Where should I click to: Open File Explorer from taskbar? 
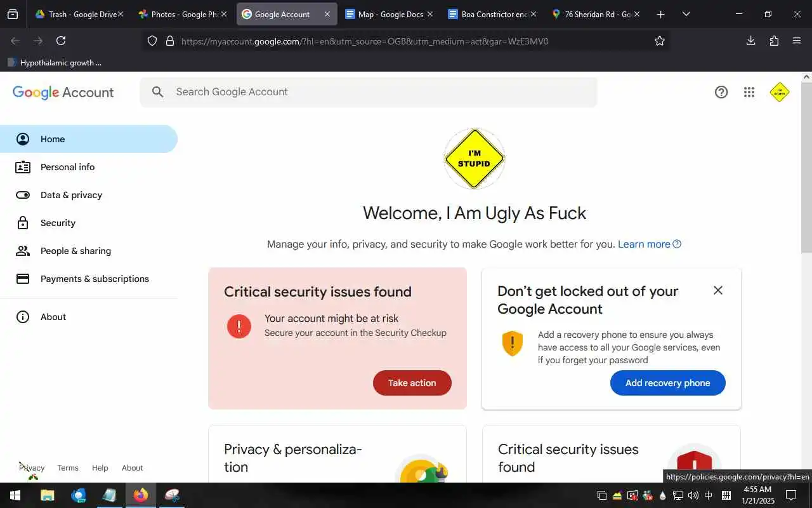click(x=47, y=495)
